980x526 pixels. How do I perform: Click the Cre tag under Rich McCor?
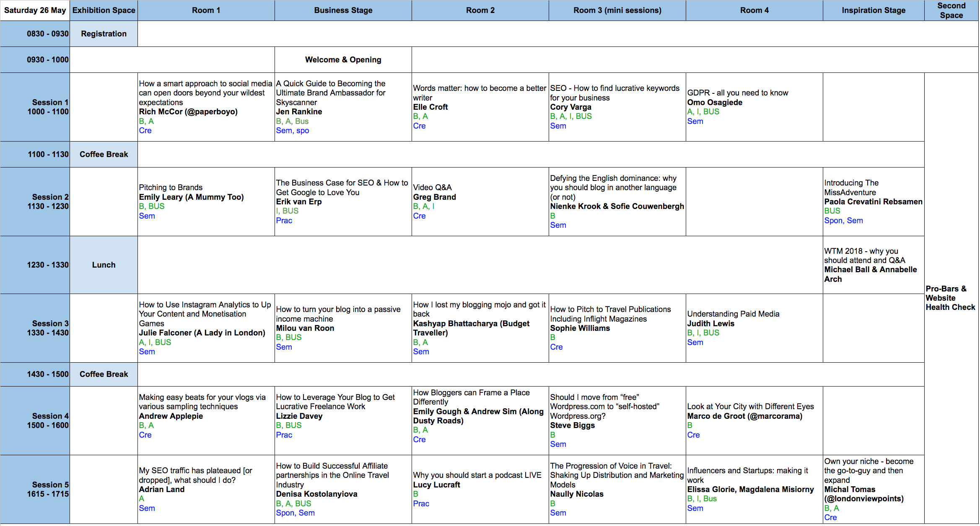(x=145, y=130)
